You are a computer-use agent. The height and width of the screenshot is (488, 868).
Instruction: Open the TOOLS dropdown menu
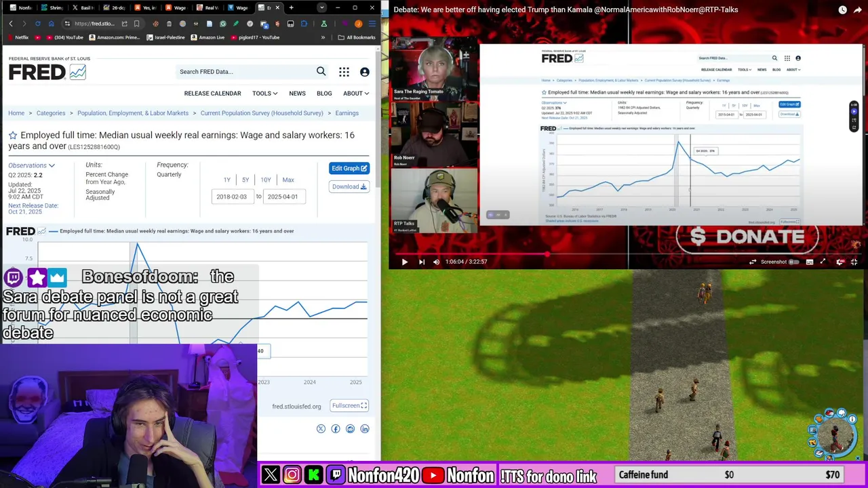pyautogui.click(x=264, y=94)
